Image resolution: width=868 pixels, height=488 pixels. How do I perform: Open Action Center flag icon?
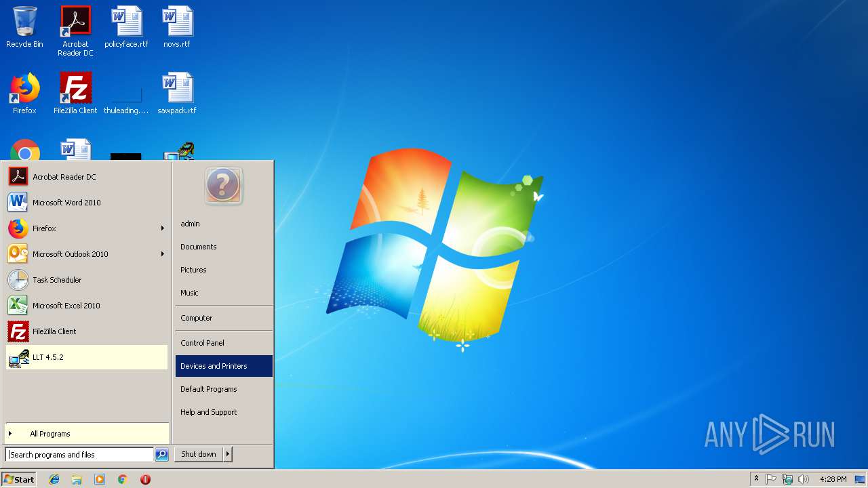pyautogui.click(x=771, y=479)
